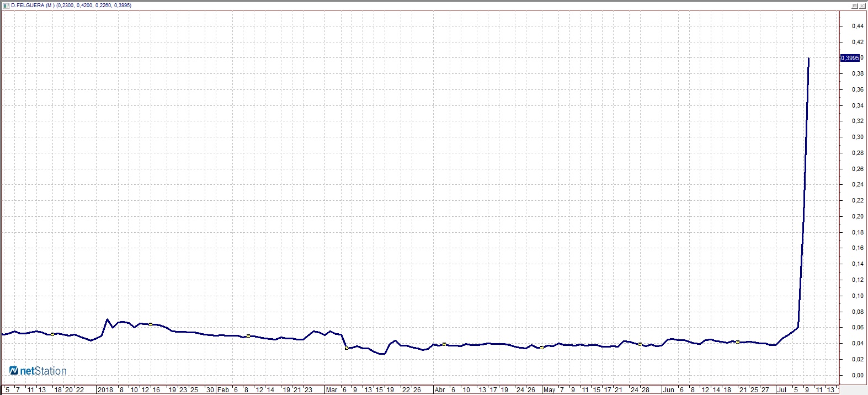868x395 pixels.
Task: Close the D.FELGUERA chart pane
Action: click(x=862, y=6)
